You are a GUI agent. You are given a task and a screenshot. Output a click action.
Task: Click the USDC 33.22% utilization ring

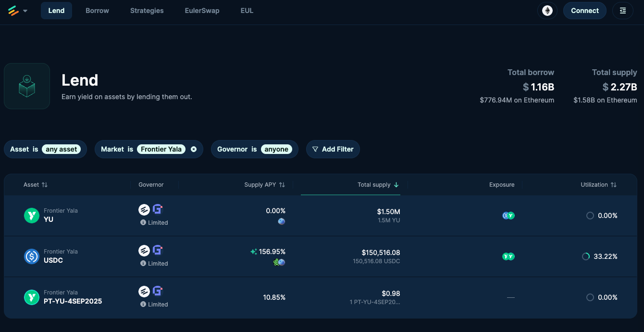click(586, 256)
